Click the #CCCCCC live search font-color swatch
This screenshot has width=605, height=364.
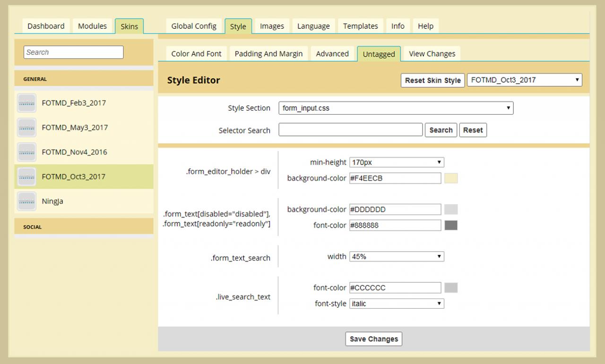click(x=451, y=288)
